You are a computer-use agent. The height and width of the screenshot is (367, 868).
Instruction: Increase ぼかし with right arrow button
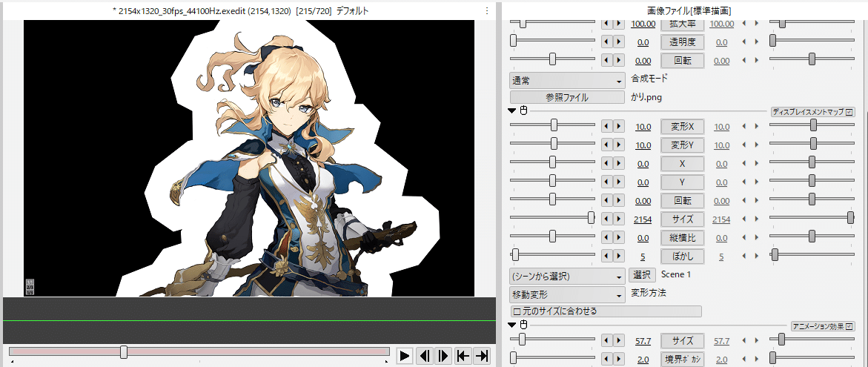[619, 257]
